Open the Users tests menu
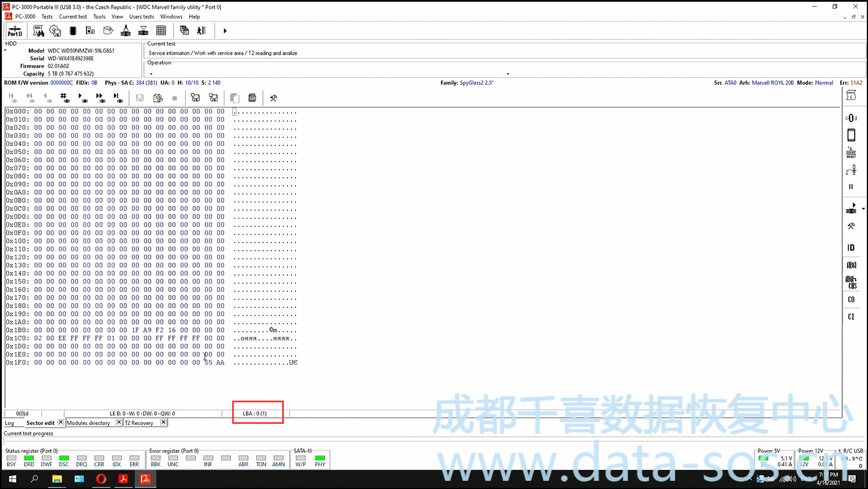The height and width of the screenshot is (489, 868). tap(141, 17)
